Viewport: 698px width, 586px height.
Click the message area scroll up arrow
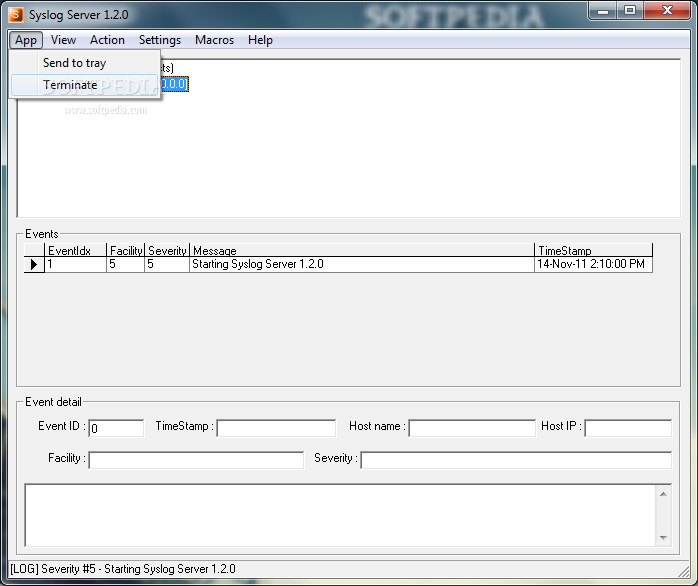[x=663, y=494]
